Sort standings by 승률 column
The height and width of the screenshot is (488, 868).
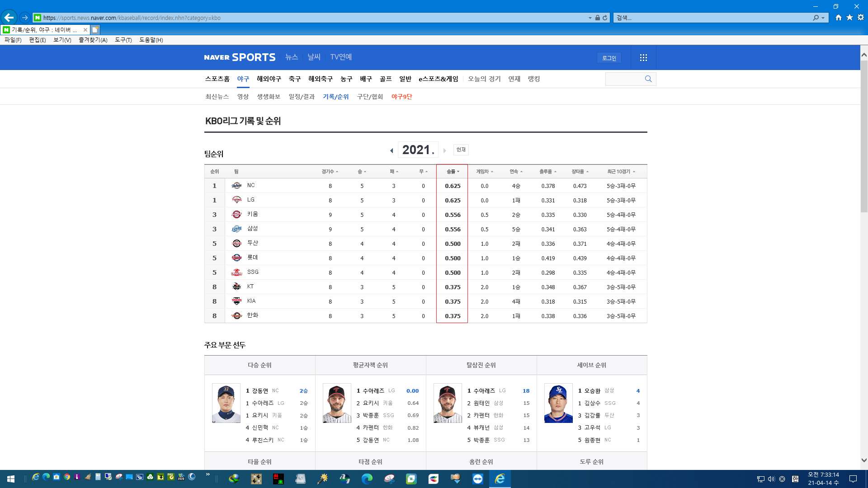coord(453,172)
